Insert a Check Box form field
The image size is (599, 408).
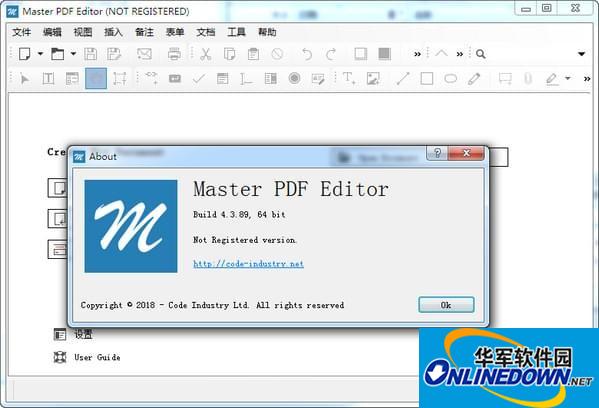(199, 79)
